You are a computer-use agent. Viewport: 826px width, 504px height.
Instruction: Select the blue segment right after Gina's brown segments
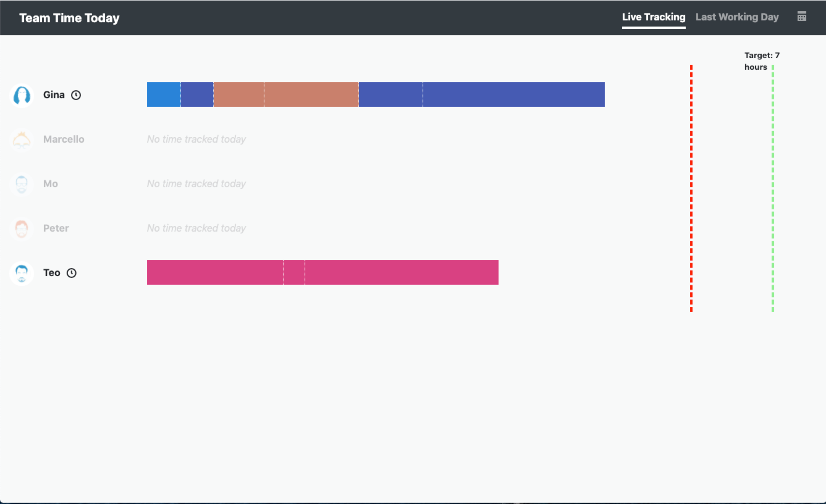(390, 94)
